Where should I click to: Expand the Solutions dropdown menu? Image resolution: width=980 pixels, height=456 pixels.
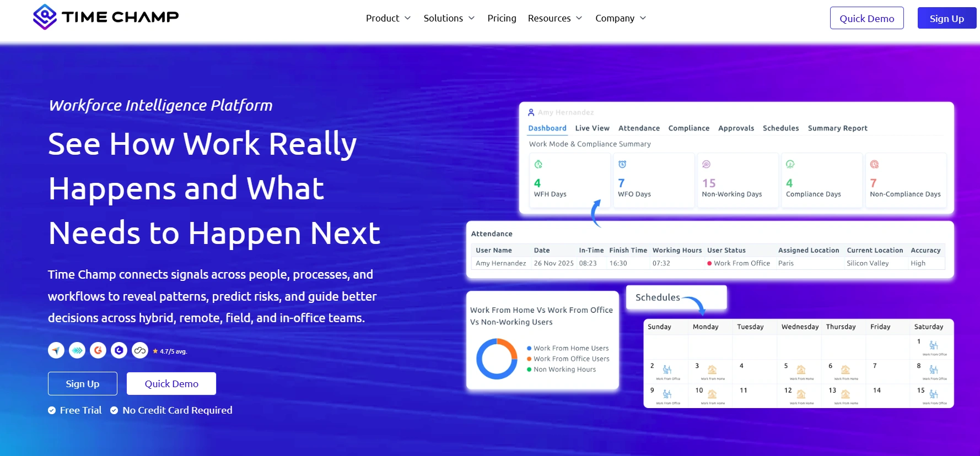coord(449,18)
